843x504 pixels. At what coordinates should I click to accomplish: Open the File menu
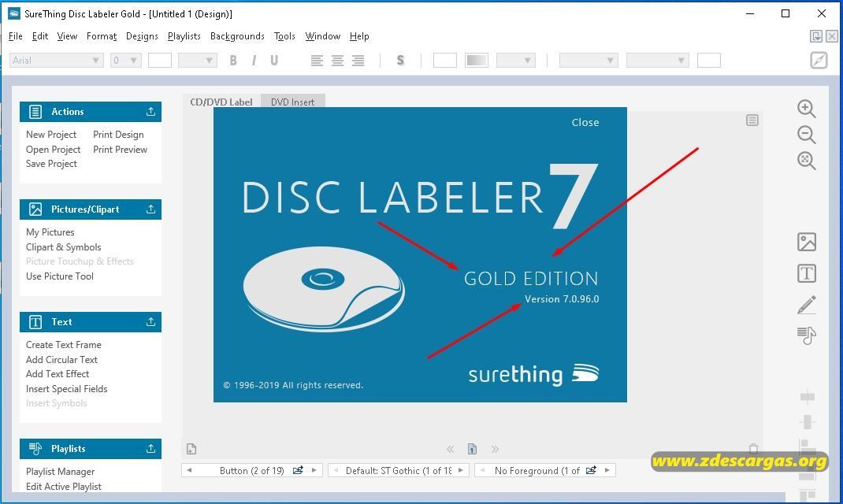pyautogui.click(x=16, y=36)
